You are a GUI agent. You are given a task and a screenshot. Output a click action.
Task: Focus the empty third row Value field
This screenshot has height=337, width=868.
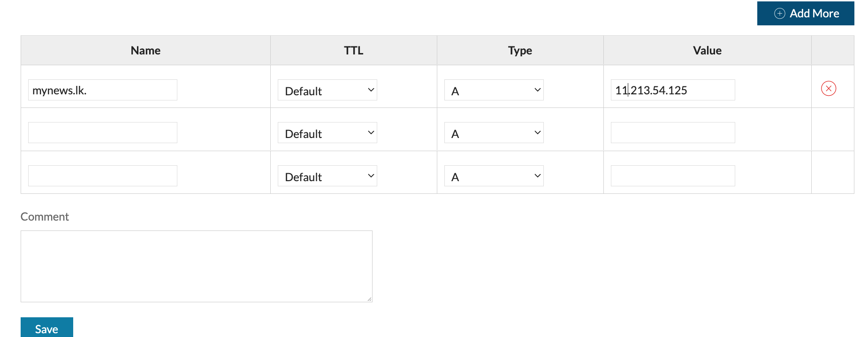(673, 176)
